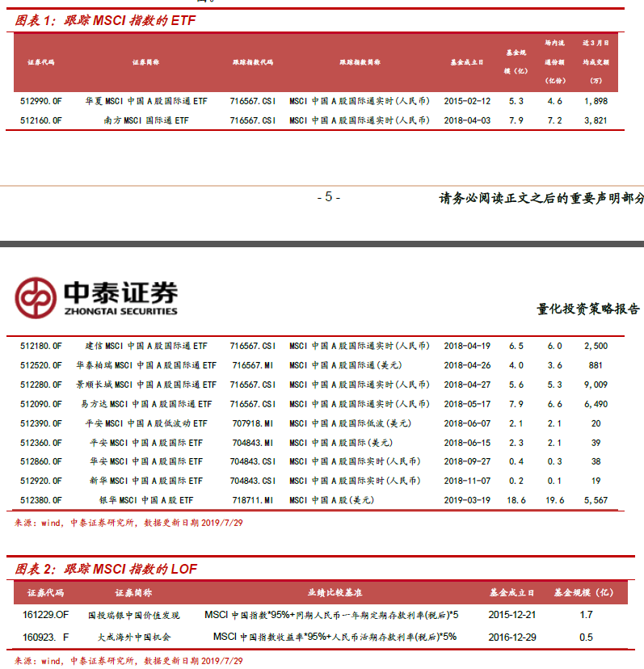This screenshot has width=644, height=669.
Task: Click the source note under the LOF table
Action: [128, 661]
